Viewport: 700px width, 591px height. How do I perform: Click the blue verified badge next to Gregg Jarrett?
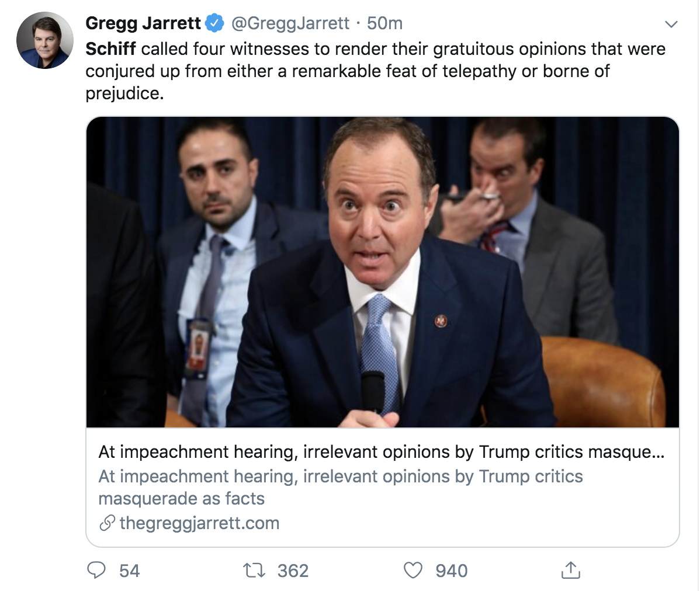click(x=213, y=23)
